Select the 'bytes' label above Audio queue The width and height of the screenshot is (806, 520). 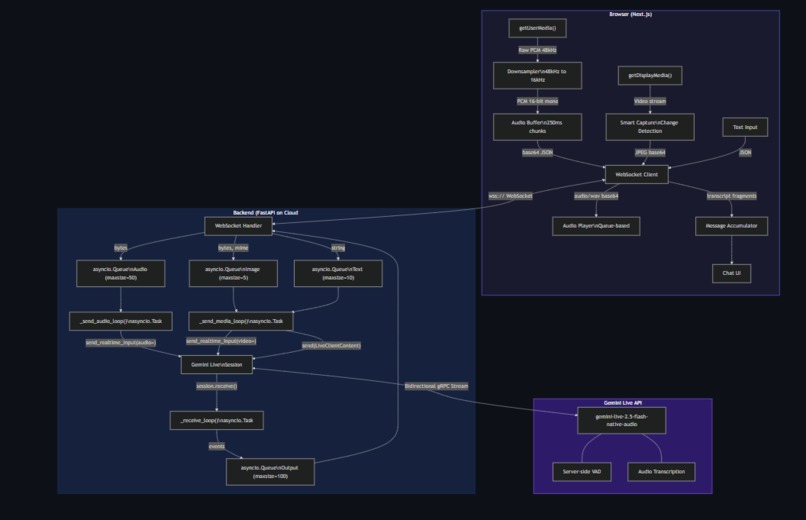point(120,248)
